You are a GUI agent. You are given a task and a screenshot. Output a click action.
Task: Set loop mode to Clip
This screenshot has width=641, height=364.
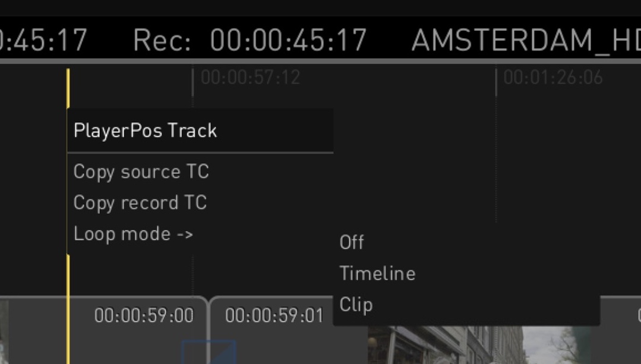(x=356, y=305)
